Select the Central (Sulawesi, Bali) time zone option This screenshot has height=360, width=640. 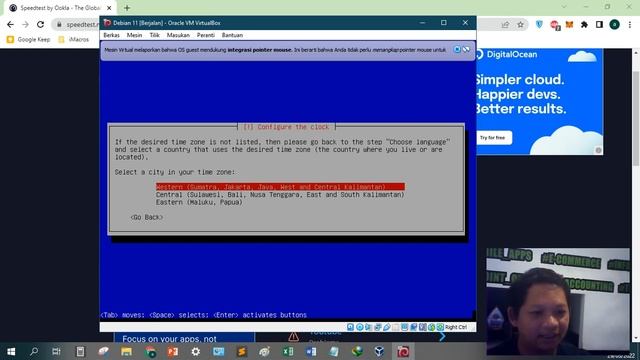[x=280, y=195]
